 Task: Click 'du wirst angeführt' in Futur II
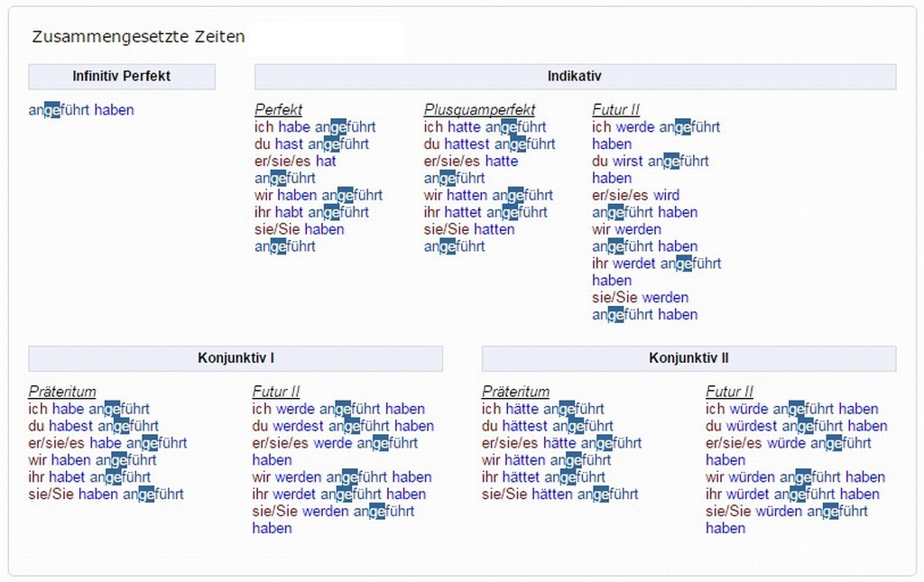(x=650, y=162)
